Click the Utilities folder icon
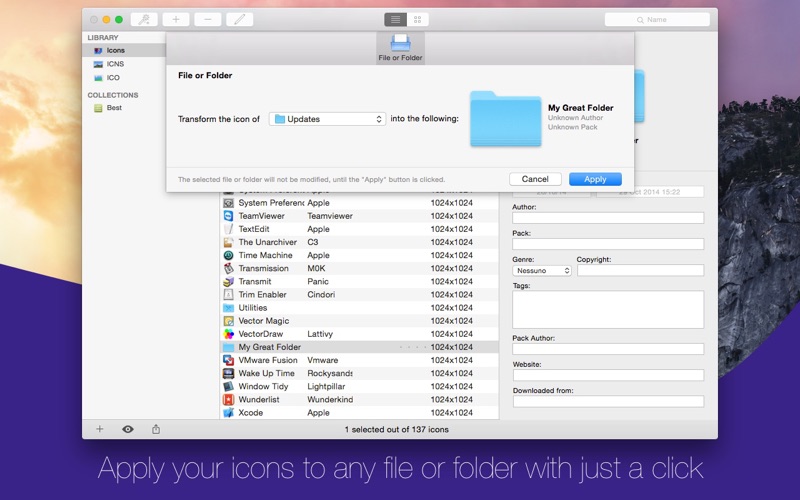The width and height of the screenshot is (800, 500). (229, 308)
